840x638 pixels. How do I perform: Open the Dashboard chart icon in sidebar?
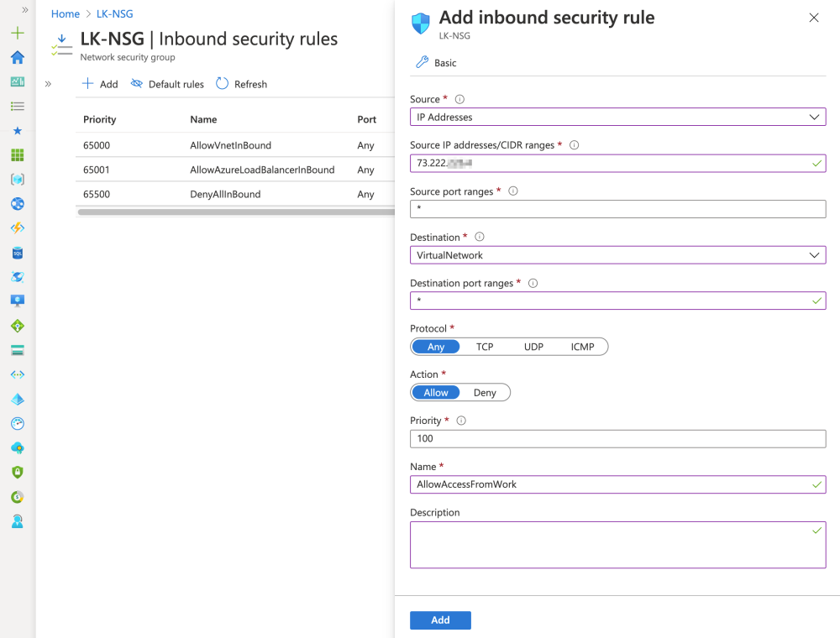18,81
